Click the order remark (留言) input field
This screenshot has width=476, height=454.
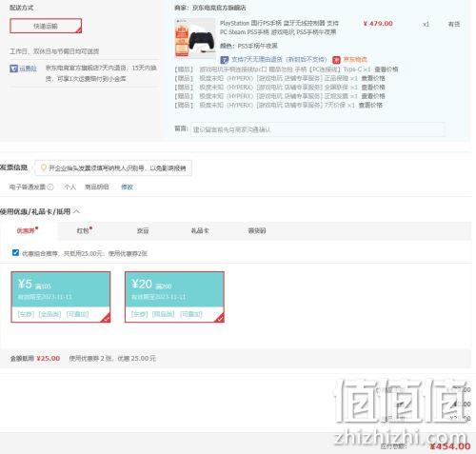click(x=317, y=129)
